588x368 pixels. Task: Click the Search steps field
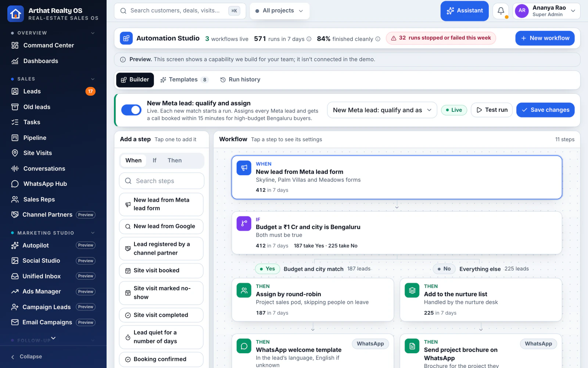161,181
